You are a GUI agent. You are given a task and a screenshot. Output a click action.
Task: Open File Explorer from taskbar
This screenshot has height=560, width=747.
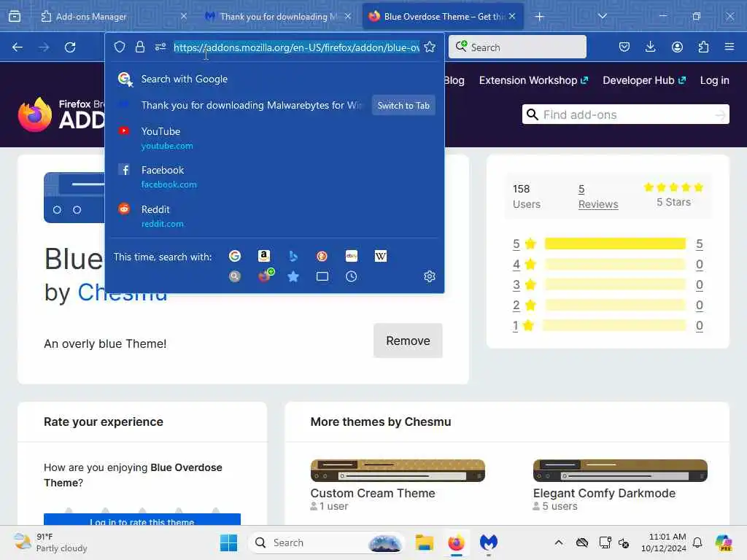coord(424,542)
